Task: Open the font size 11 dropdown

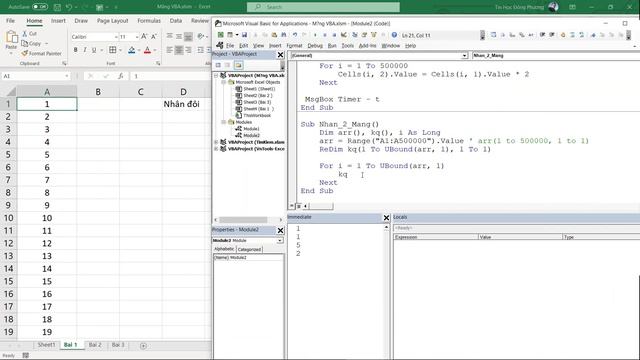Action: coord(137,37)
